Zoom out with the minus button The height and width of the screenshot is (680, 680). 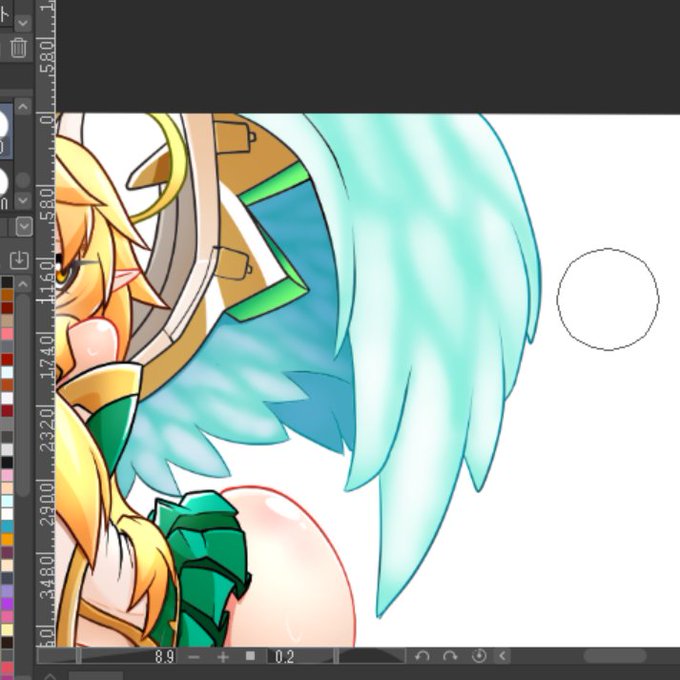click(x=194, y=657)
